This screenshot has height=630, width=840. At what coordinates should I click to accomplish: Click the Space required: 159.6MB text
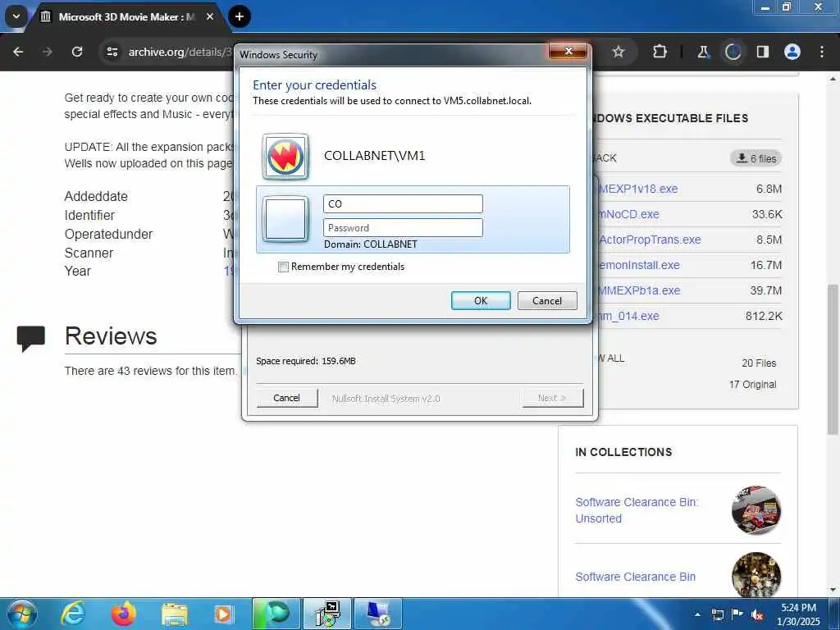tap(305, 361)
